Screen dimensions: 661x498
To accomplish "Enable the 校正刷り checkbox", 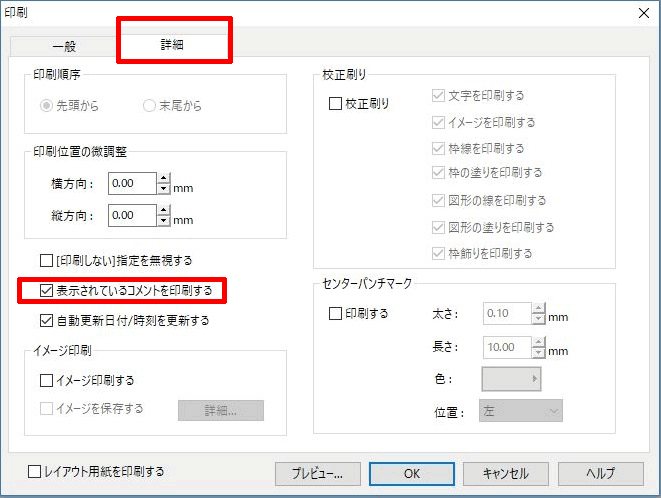I will (335, 103).
